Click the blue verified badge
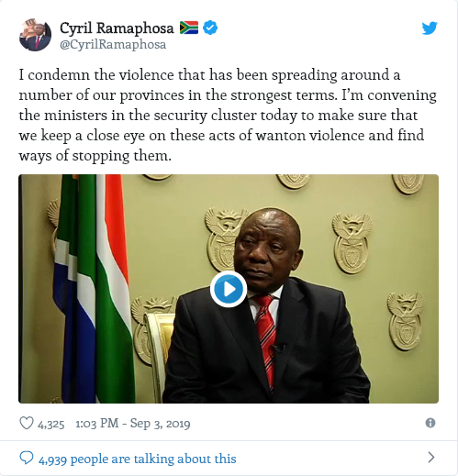The height and width of the screenshot is (476, 458). pos(210,28)
